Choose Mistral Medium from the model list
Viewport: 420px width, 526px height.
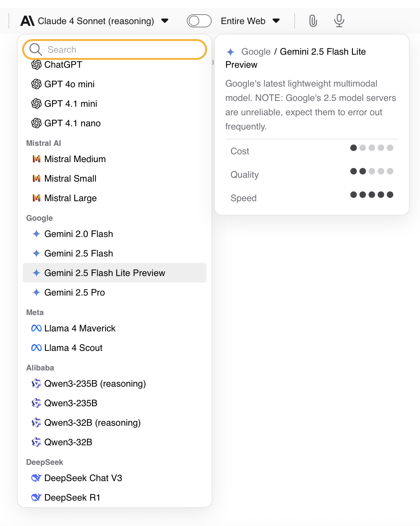[75, 159]
